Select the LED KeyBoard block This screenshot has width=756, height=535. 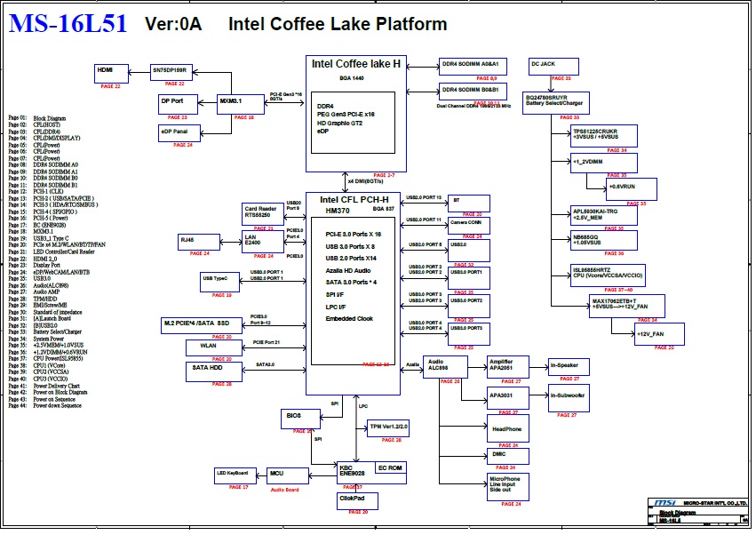point(235,475)
